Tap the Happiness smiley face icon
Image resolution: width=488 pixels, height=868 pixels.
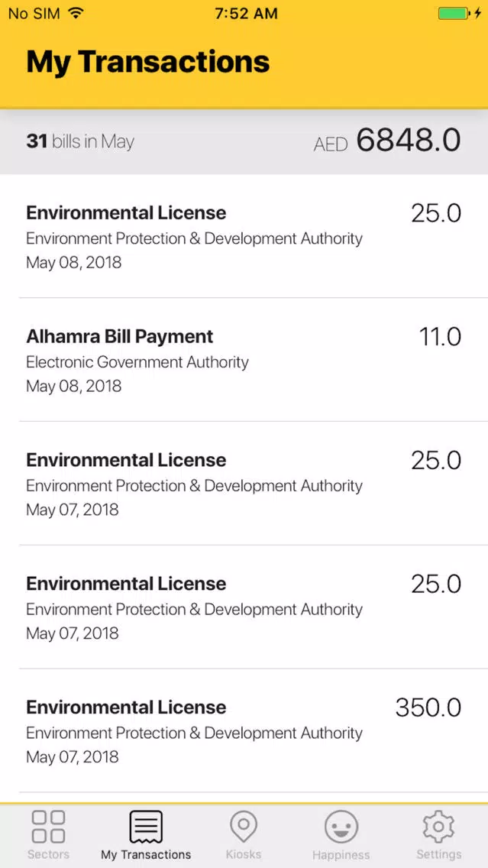pyautogui.click(x=341, y=827)
